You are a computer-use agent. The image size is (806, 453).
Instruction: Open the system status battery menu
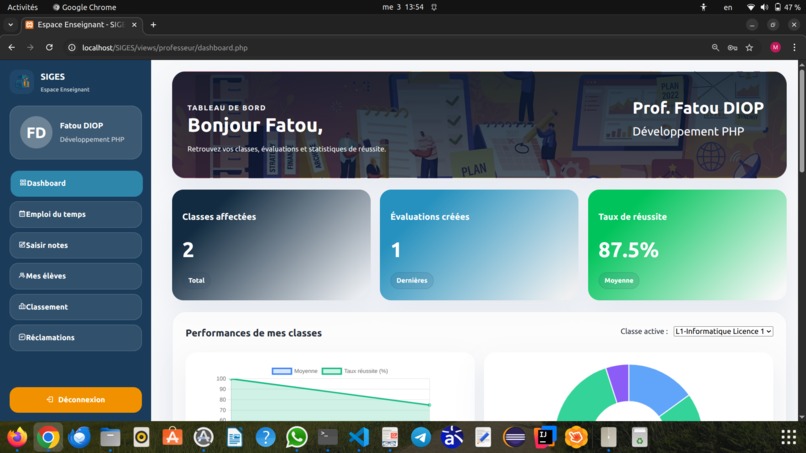(774, 7)
